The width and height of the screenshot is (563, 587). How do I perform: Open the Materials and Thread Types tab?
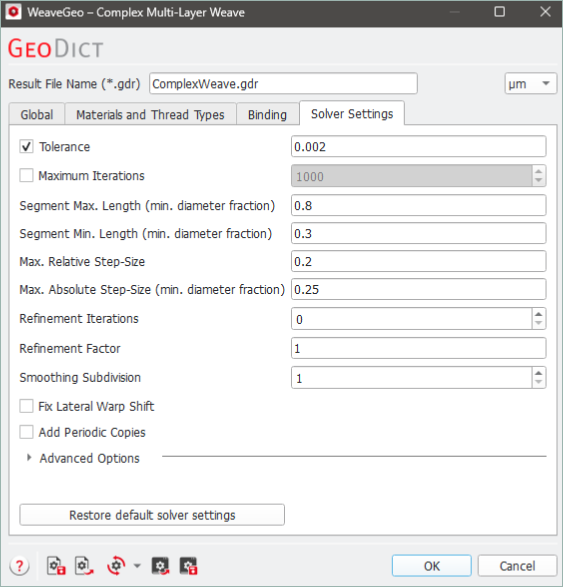(x=150, y=114)
